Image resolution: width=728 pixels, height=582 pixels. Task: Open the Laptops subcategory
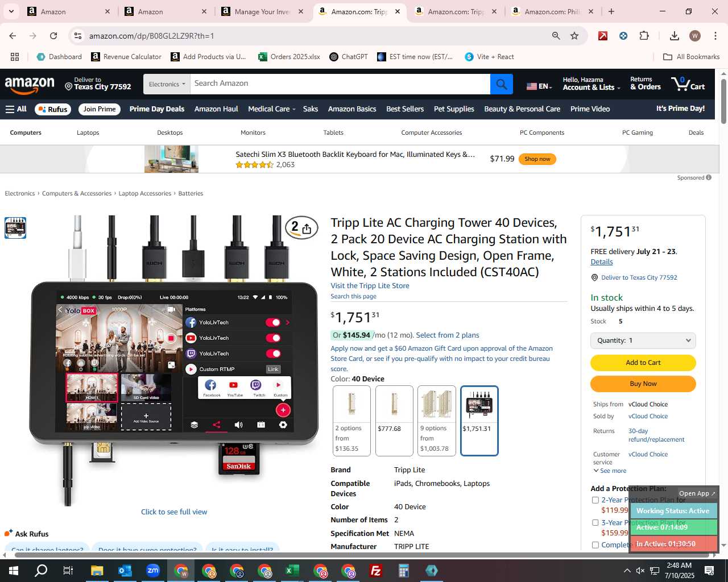[x=88, y=132]
